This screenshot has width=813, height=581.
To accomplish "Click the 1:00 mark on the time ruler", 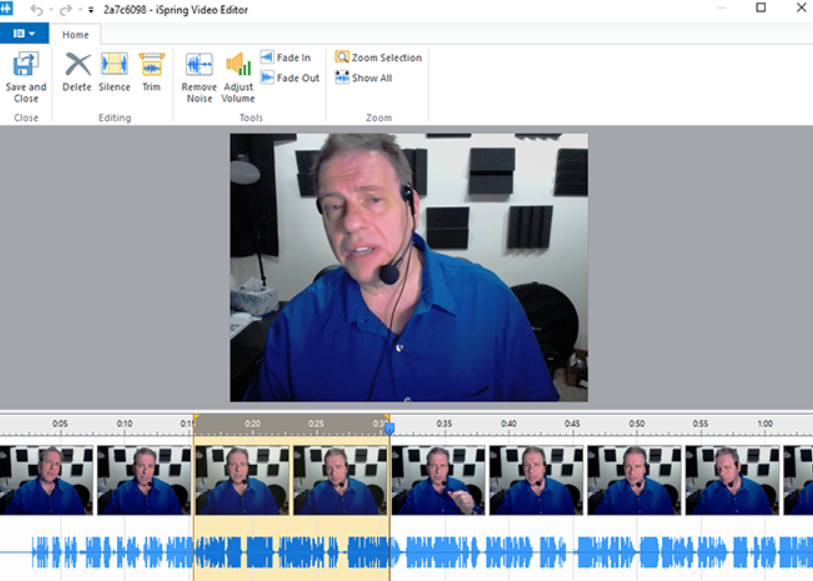I will [x=765, y=423].
